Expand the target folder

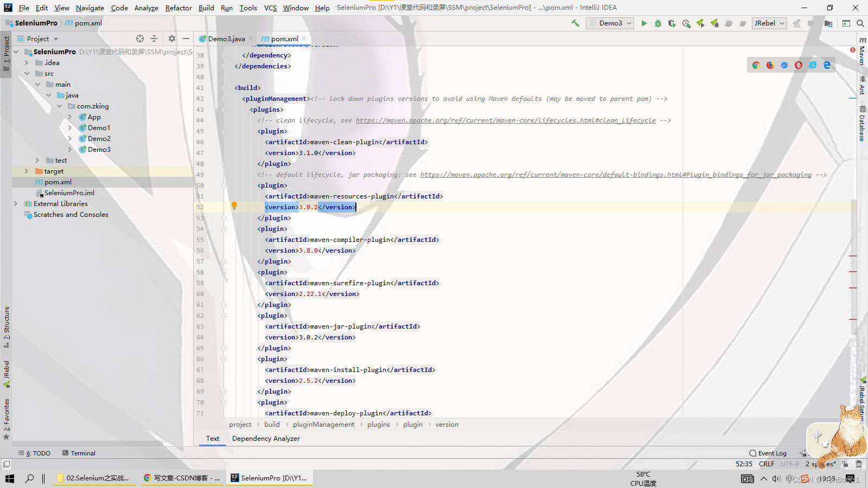point(27,171)
